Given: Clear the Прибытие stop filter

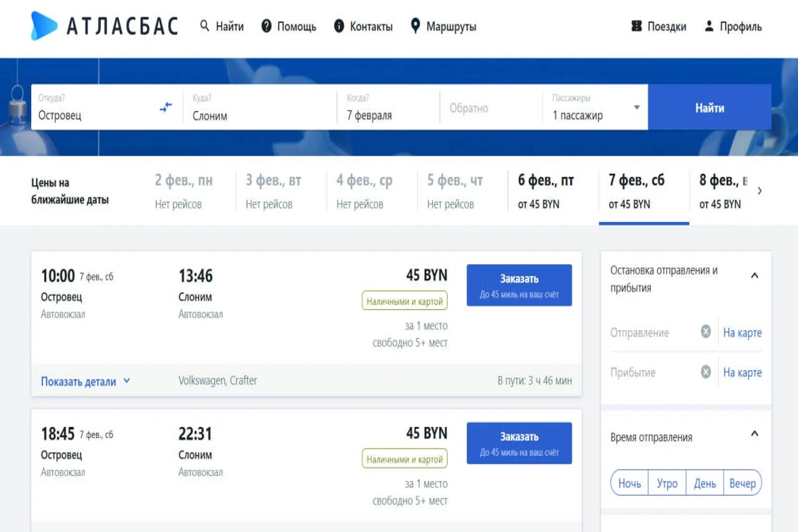Looking at the screenshot, I should 706,372.
